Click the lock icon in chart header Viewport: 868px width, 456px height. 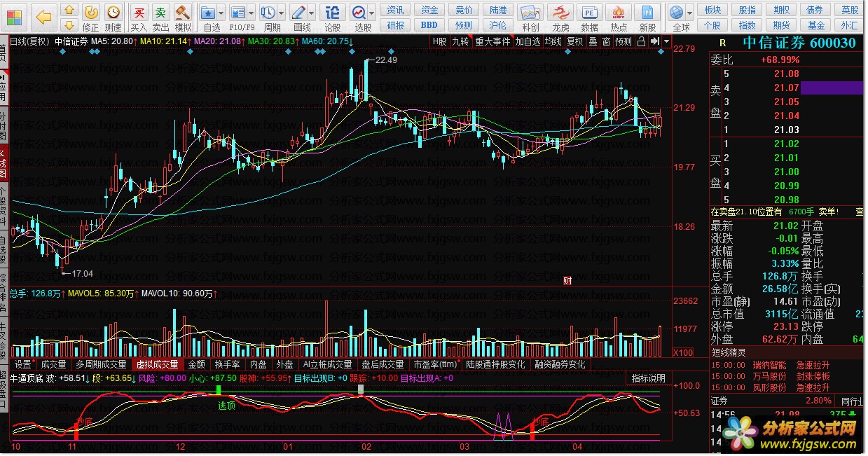(641, 41)
